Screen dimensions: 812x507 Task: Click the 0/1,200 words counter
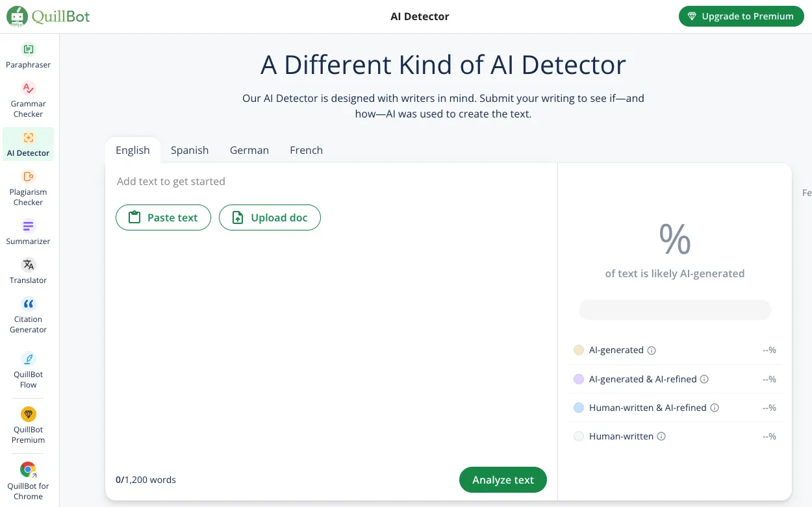146,480
